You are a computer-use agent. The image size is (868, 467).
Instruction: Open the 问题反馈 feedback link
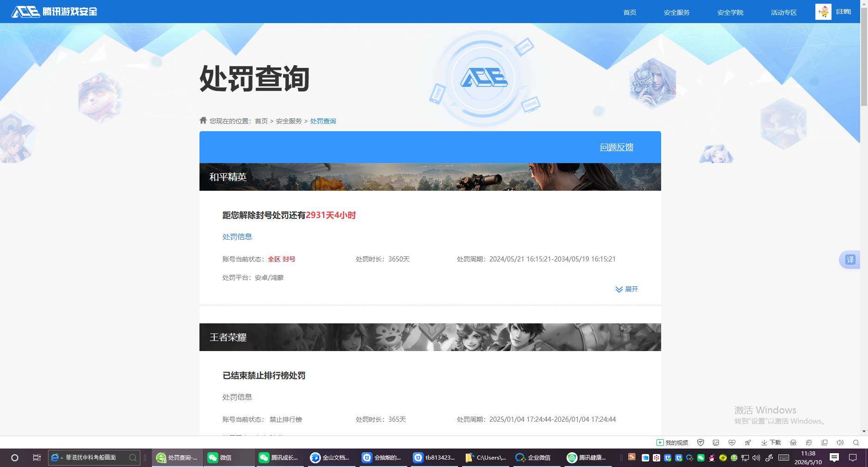617,147
